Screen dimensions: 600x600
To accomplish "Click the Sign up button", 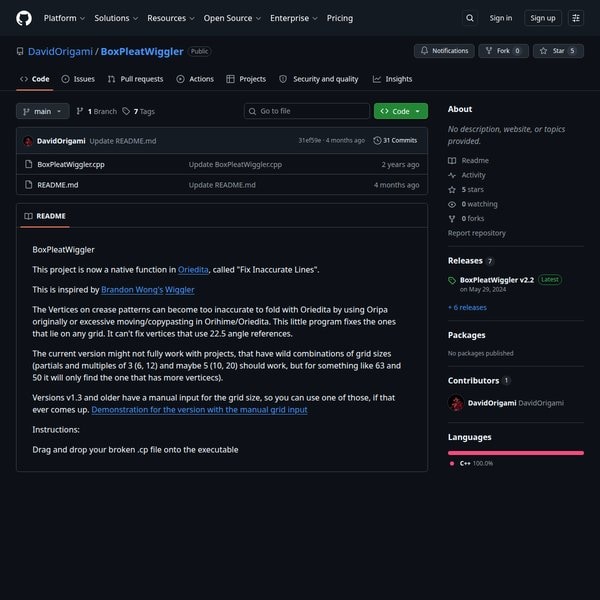I will pos(543,18).
